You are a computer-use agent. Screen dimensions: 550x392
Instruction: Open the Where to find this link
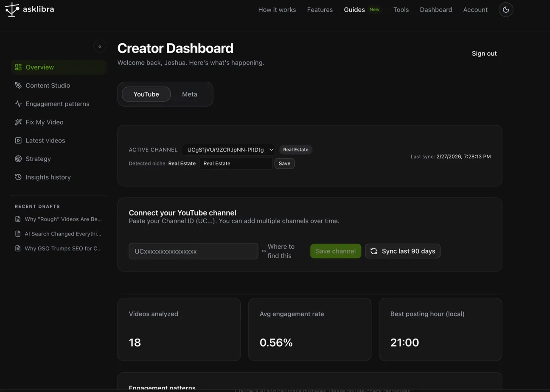(x=280, y=251)
